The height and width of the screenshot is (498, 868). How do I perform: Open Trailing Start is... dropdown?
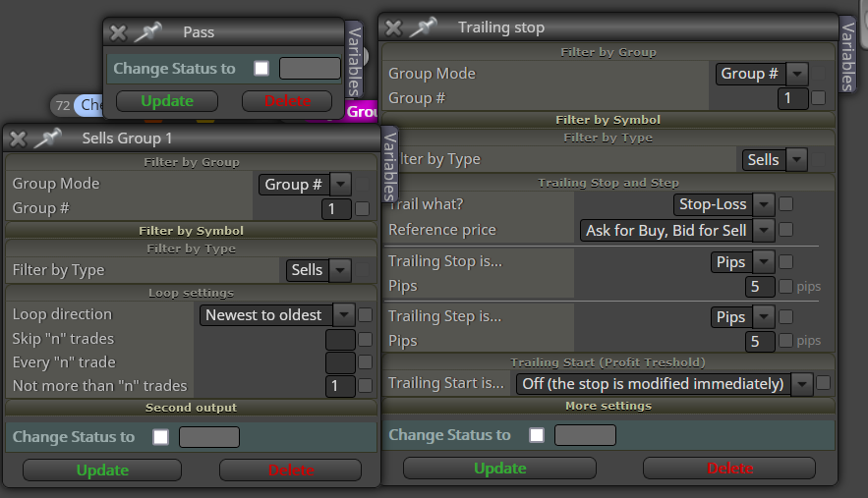coord(665,384)
